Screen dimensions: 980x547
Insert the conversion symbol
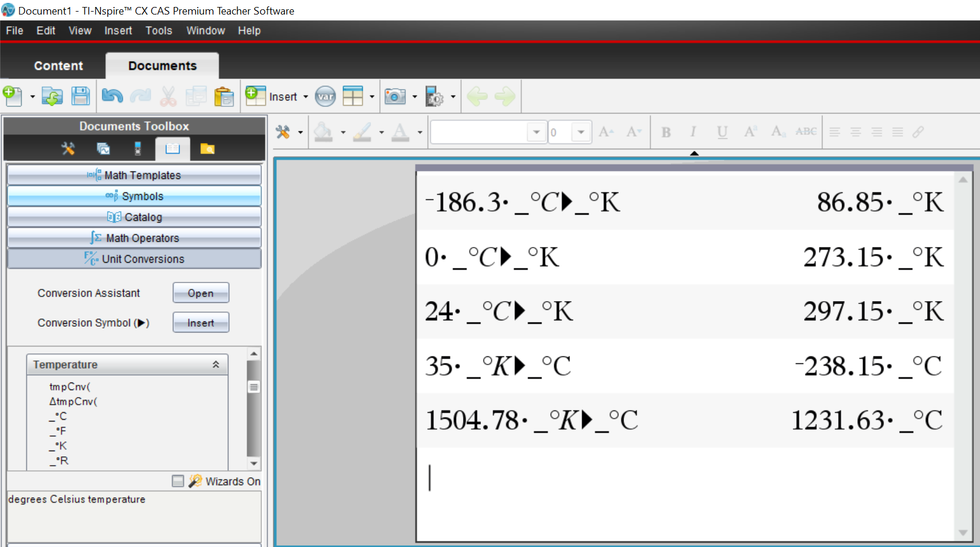(x=201, y=323)
